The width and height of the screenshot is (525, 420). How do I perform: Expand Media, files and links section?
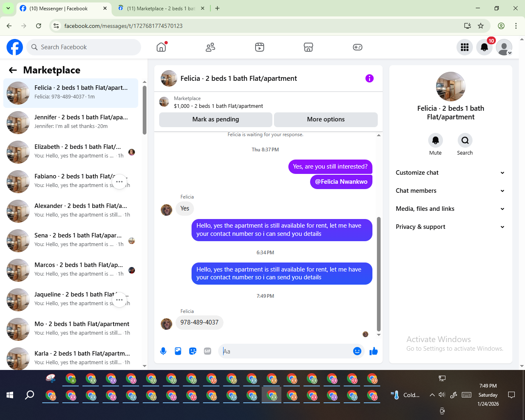tap(450, 209)
